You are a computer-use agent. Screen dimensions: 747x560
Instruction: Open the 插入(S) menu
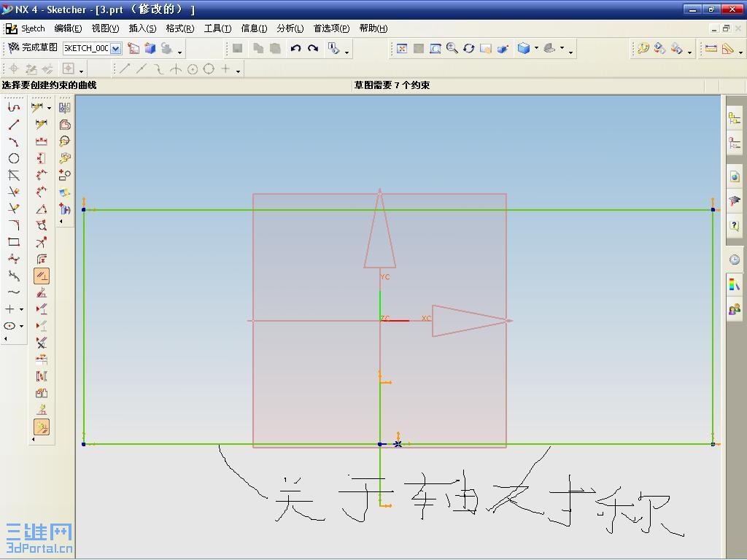coord(142,28)
